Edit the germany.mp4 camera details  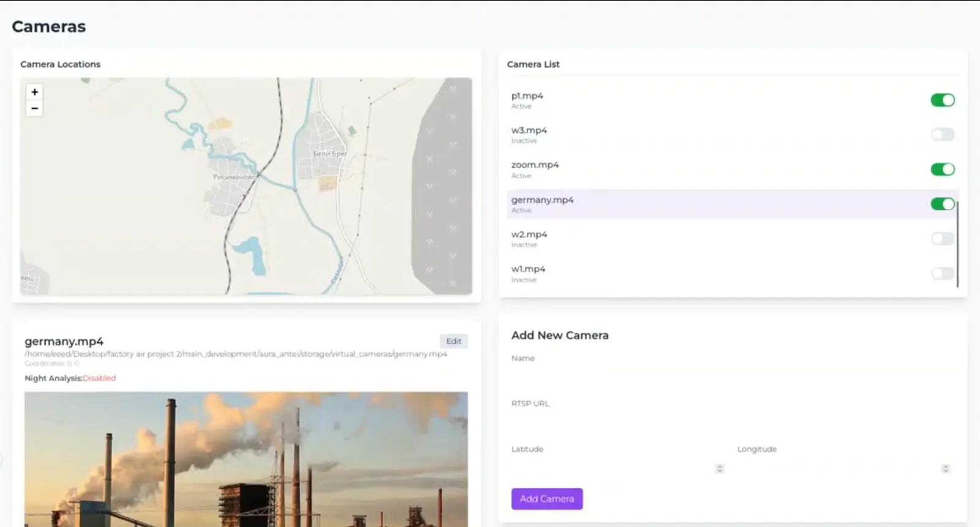point(454,341)
